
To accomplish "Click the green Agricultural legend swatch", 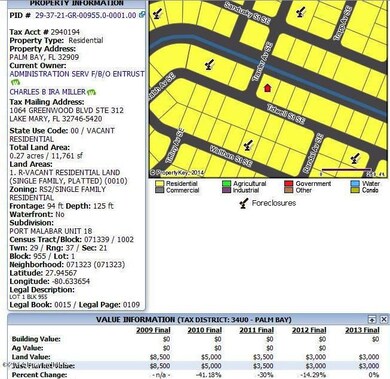I will [227, 184].
